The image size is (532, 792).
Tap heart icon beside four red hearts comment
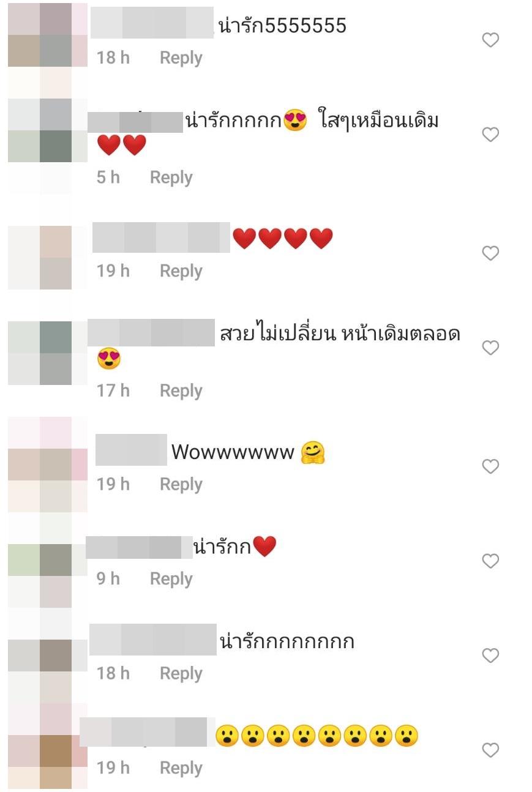point(490,253)
